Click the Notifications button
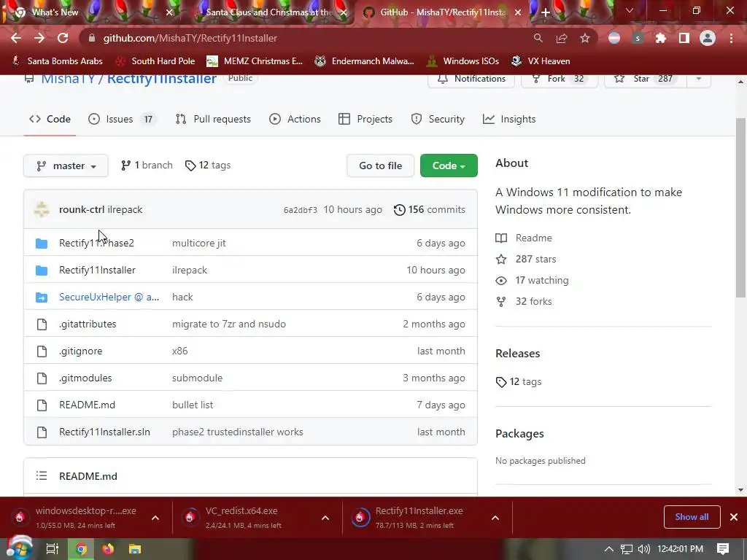The width and height of the screenshot is (747, 560). click(x=471, y=79)
